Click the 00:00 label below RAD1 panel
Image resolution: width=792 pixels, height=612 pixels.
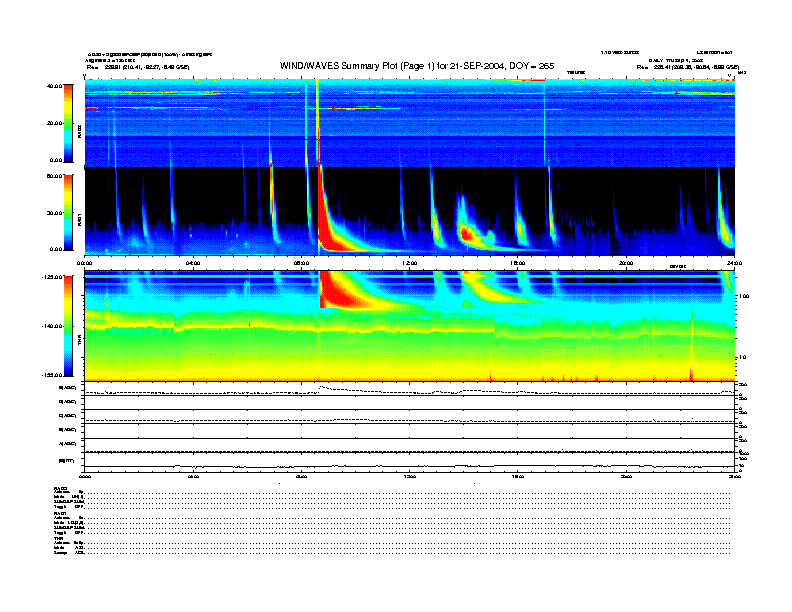tap(86, 263)
